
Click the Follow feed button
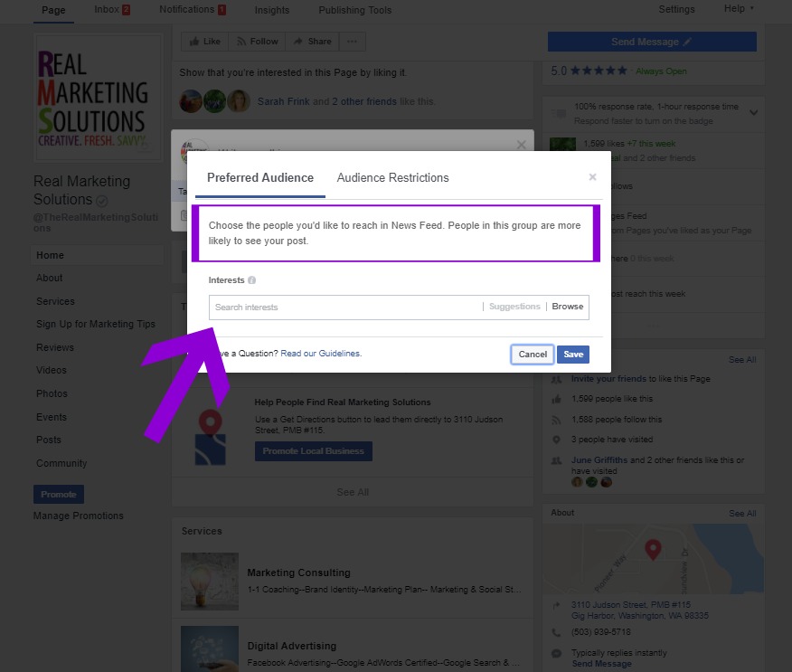[257, 42]
